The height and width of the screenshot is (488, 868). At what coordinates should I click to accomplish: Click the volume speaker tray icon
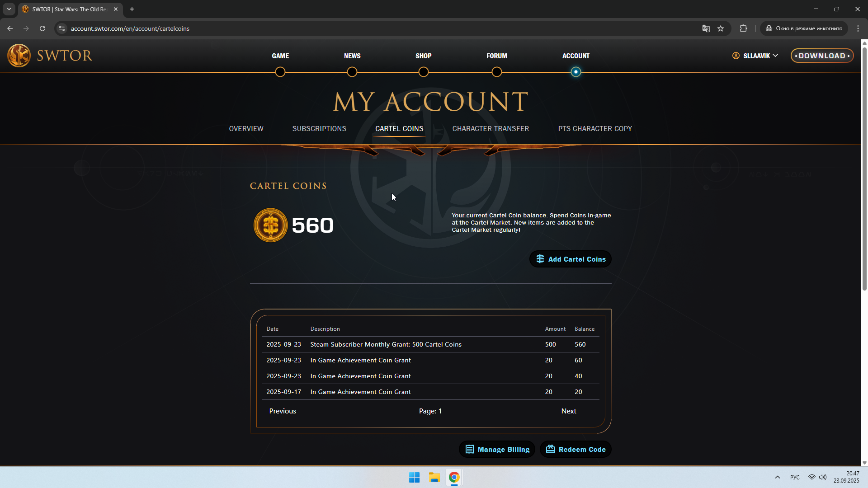pyautogui.click(x=823, y=477)
